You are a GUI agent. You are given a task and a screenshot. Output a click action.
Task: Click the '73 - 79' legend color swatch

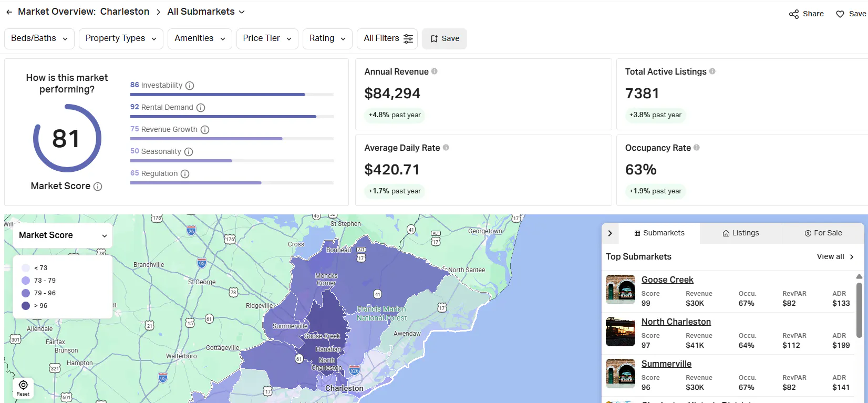tap(26, 281)
